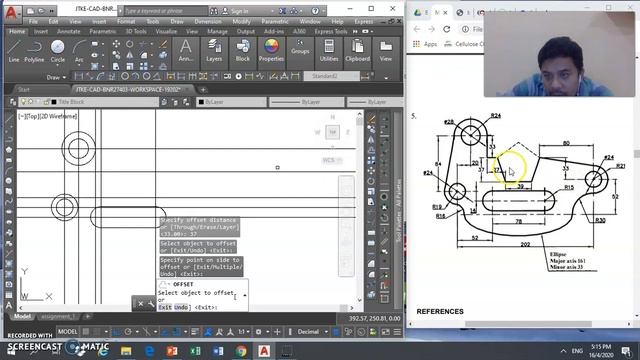Open the Title Block layer dropdown

89,102
